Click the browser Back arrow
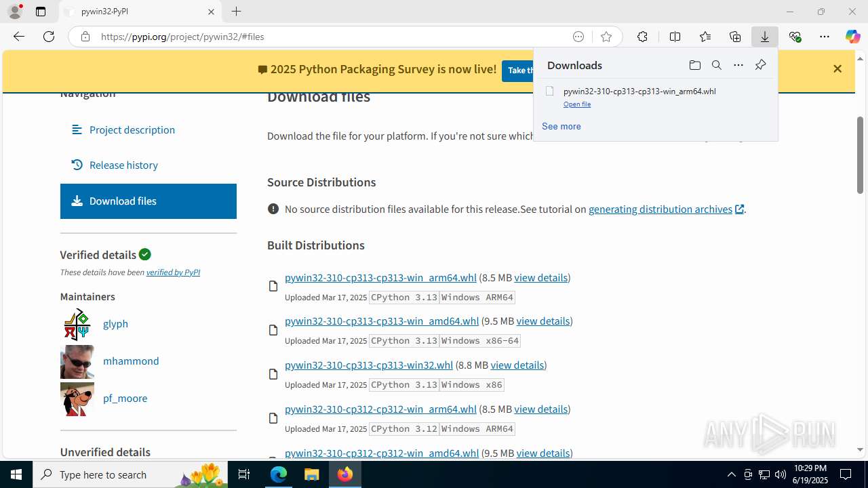 pyautogui.click(x=19, y=37)
